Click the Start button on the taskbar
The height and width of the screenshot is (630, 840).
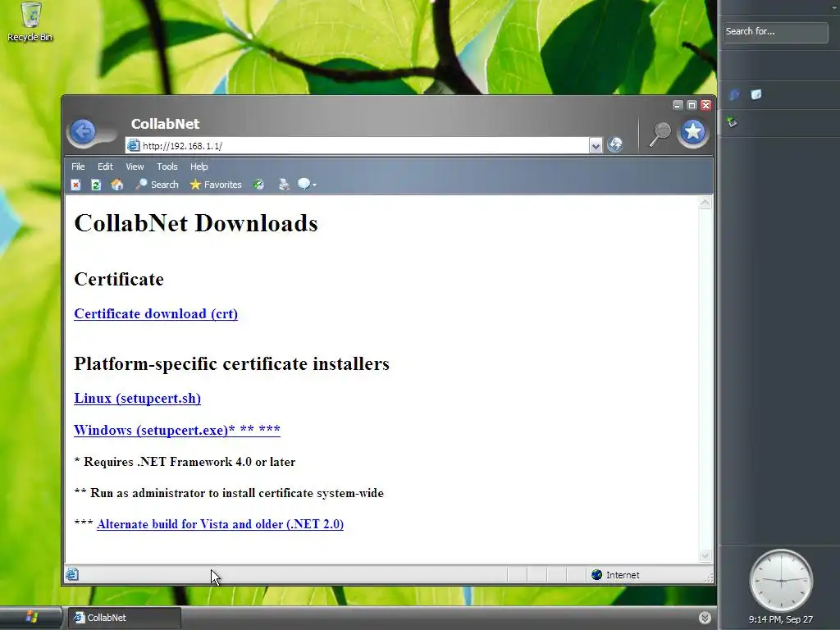[31, 617]
